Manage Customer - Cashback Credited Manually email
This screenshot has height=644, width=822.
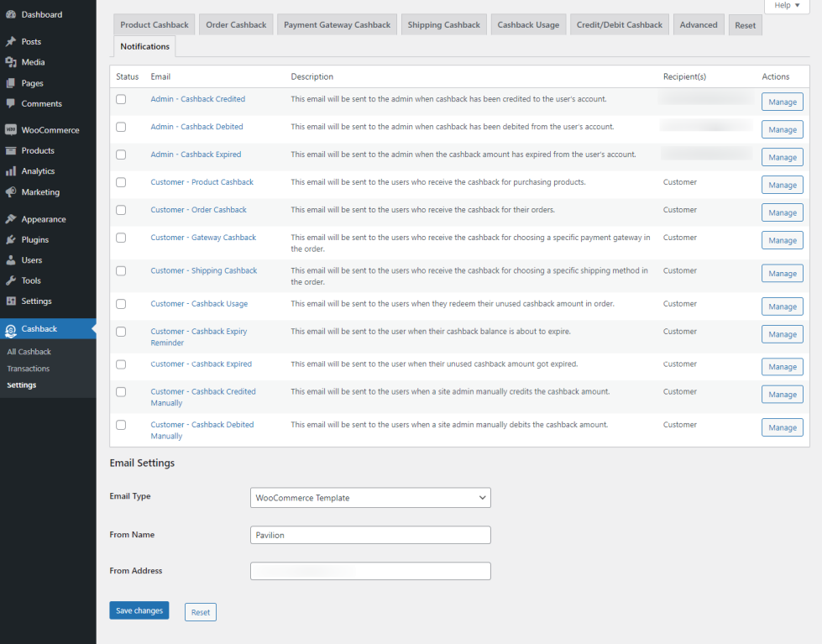point(783,395)
